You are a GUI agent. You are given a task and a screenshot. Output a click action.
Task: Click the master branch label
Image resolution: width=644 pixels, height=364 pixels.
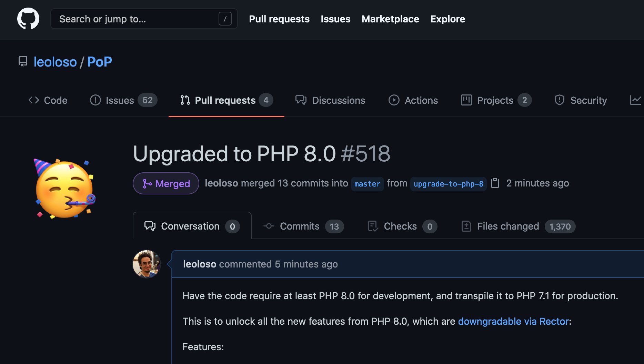367,184
